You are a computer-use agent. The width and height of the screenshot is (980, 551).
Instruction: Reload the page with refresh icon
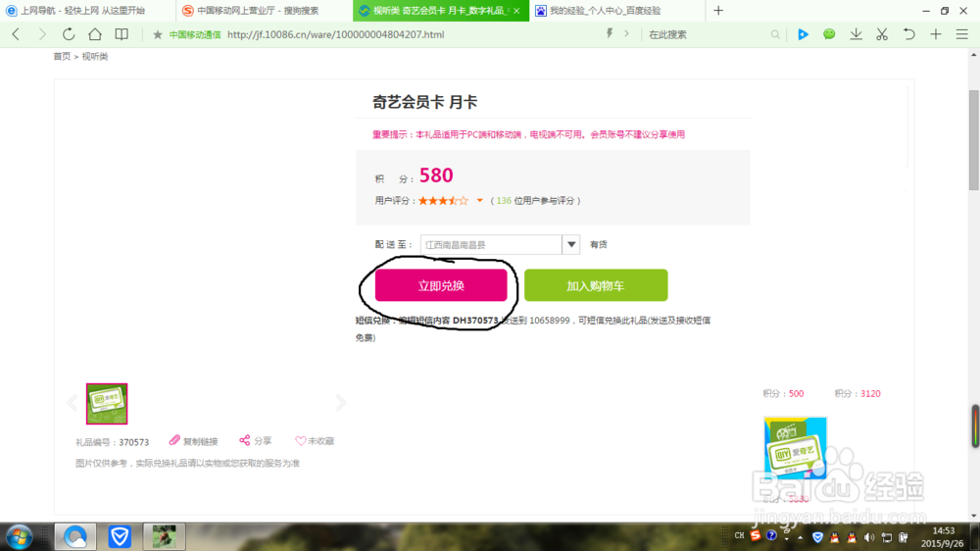click(69, 34)
